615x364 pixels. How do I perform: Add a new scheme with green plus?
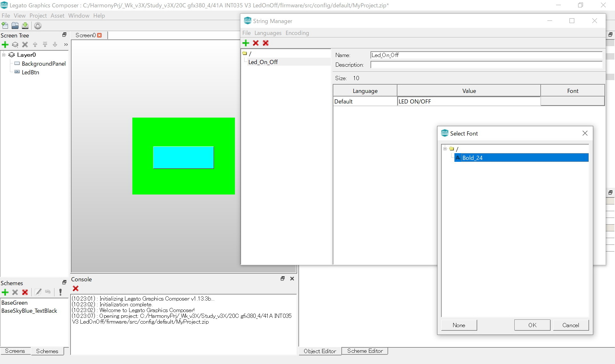pyautogui.click(x=5, y=292)
